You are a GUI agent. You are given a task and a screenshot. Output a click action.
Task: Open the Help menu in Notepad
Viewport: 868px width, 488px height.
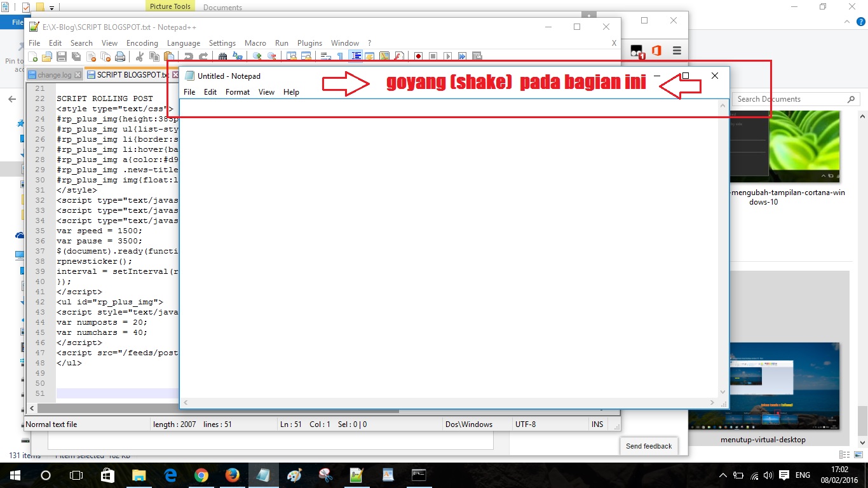pyautogui.click(x=291, y=92)
